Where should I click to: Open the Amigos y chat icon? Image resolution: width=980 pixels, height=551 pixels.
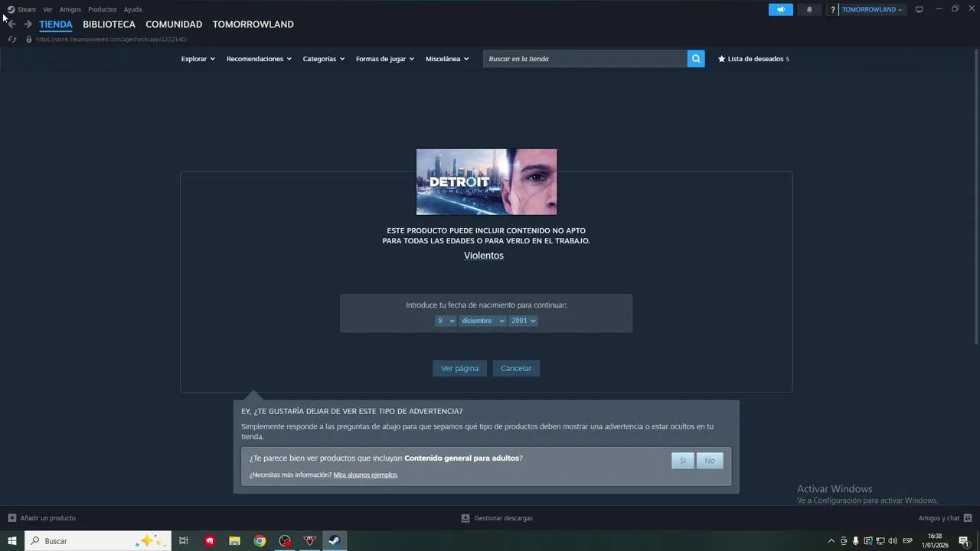point(968,518)
